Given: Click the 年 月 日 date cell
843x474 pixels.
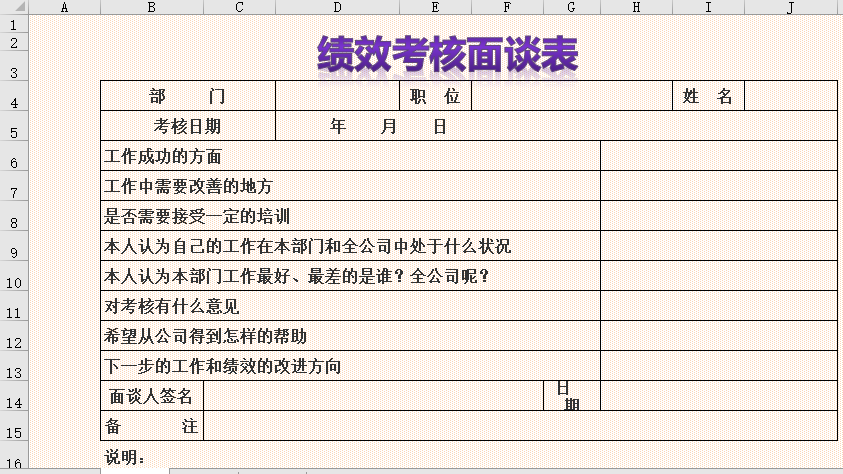Looking at the screenshot, I should 388,126.
